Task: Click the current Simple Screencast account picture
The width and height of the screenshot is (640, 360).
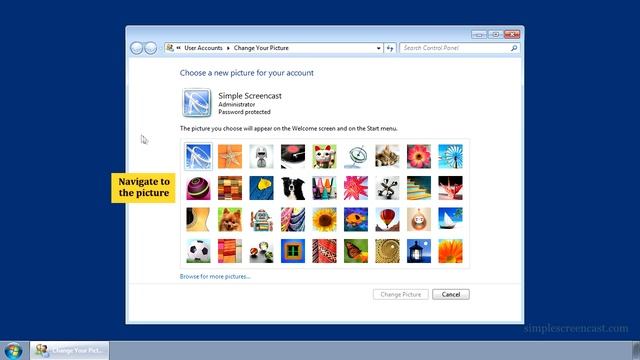Action: click(x=196, y=103)
